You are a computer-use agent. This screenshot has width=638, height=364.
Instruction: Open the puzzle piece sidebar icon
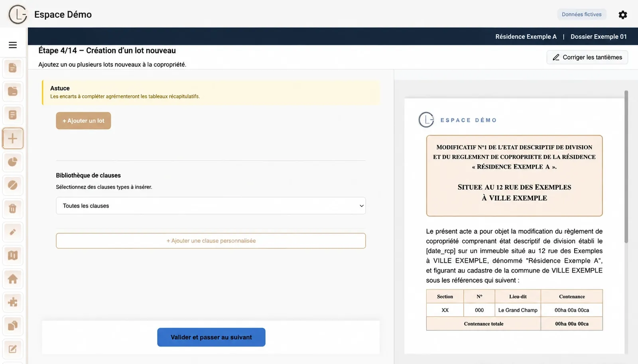(x=13, y=302)
